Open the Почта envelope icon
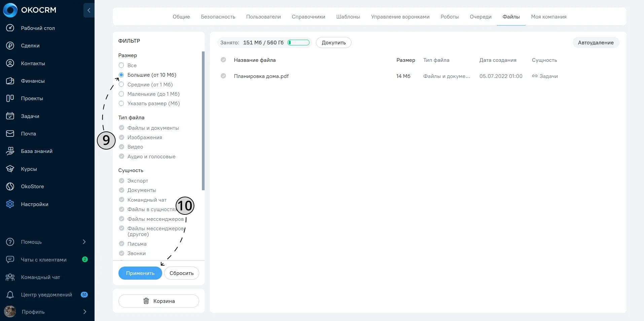 (x=10, y=133)
